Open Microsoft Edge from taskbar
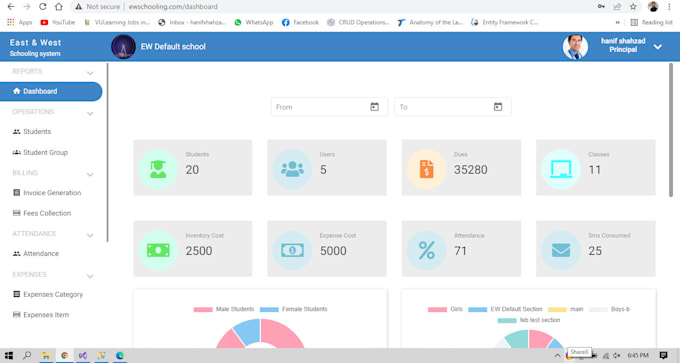The width and height of the screenshot is (680, 363). tap(120, 356)
